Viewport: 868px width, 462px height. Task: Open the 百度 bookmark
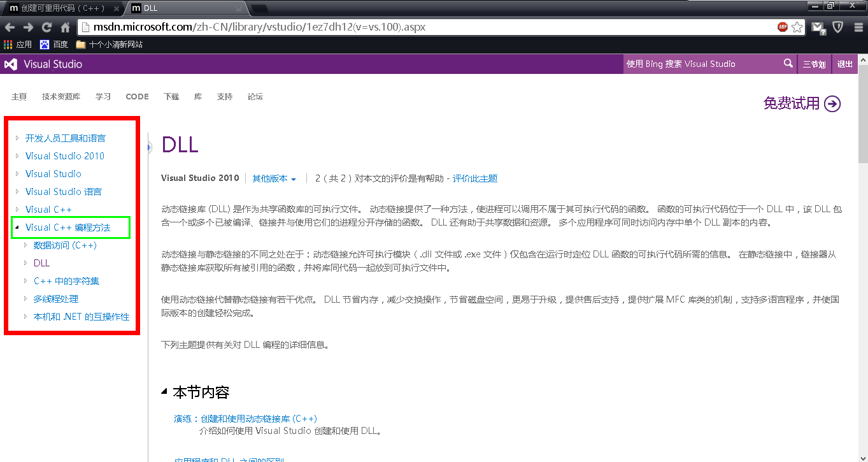pyautogui.click(x=53, y=45)
